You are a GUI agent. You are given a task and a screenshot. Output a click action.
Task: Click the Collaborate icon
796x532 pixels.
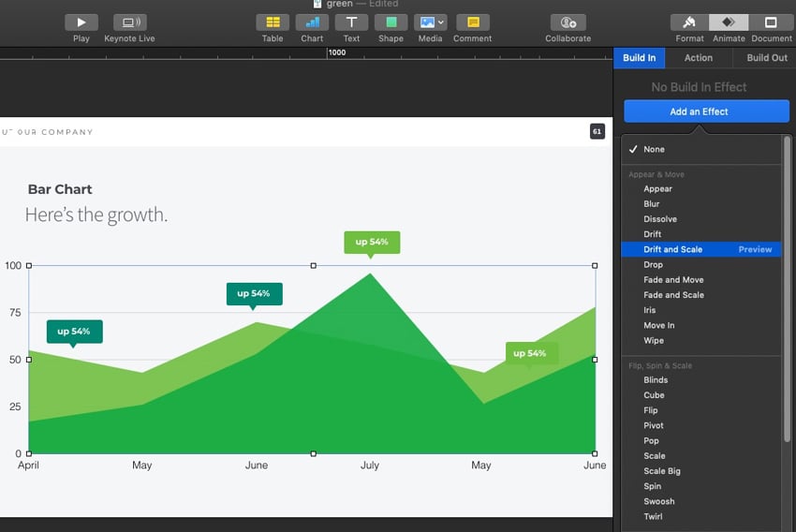pos(568,22)
